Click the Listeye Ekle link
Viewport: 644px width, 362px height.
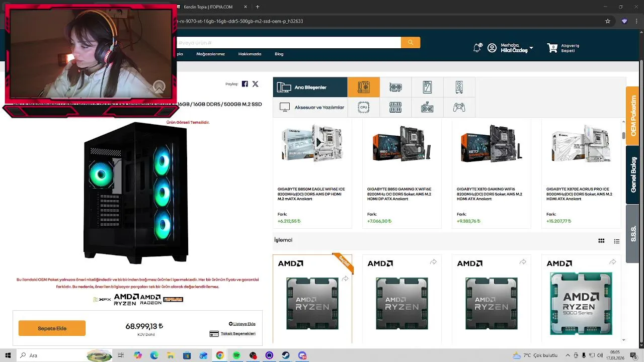click(242, 324)
